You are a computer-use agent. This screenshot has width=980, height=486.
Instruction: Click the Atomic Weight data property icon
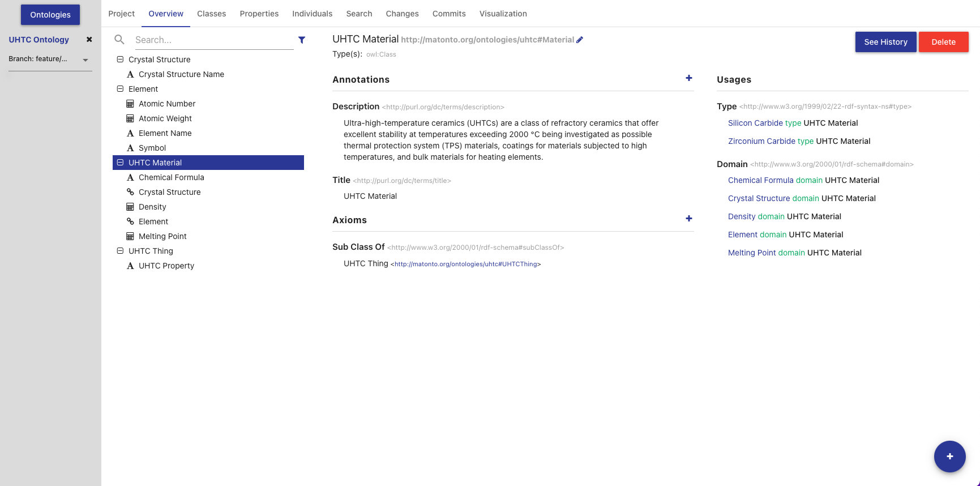[130, 118]
